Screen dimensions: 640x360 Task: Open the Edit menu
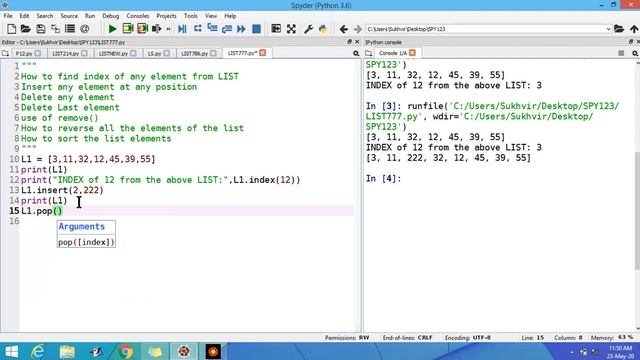pyautogui.click(x=24, y=16)
